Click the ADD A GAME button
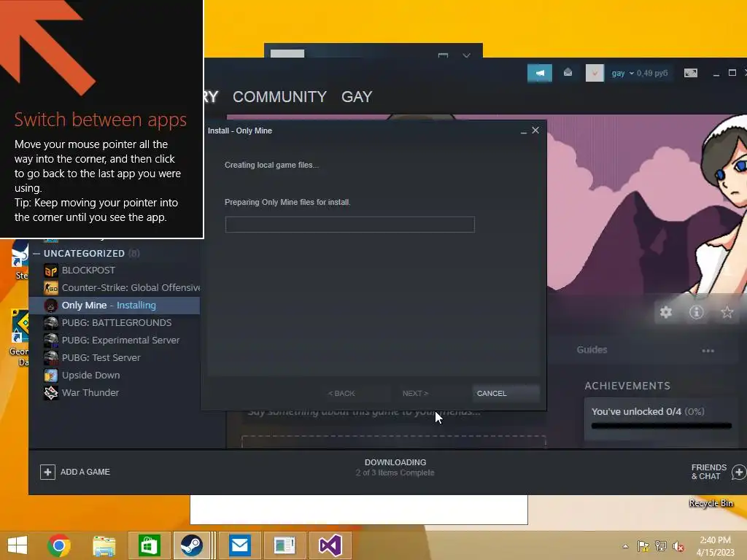The width and height of the screenshot is (747, 560). click(x=75, y=472)
